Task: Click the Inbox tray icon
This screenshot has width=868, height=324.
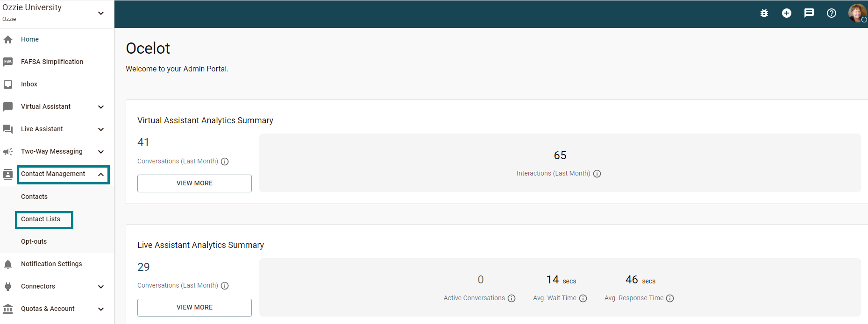Action: (x=8, y=85)
